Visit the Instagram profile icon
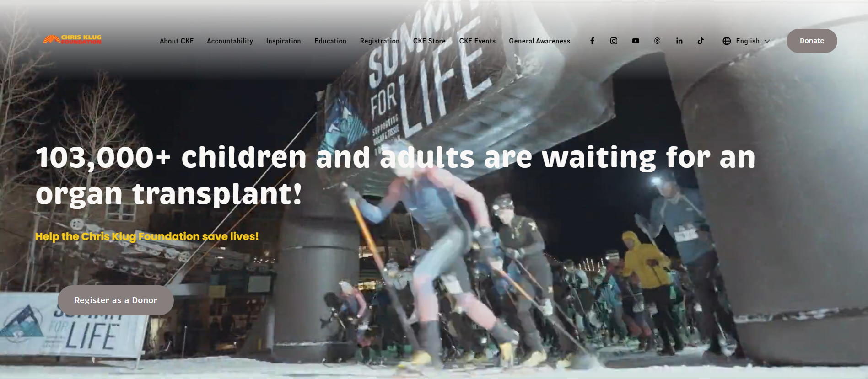 tap(614, 41)
